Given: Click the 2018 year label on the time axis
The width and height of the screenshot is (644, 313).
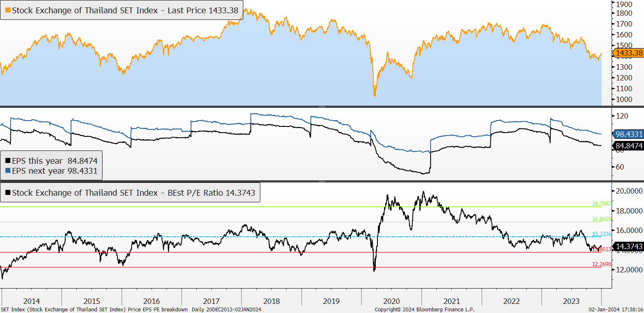Looking at the screenshot, I should tap(272, 301).
